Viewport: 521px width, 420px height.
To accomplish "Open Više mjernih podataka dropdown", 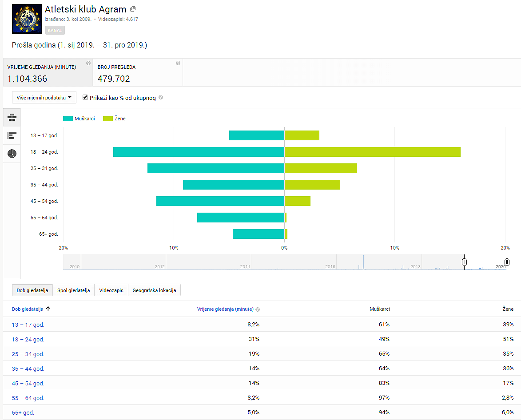I will point(44,98).
